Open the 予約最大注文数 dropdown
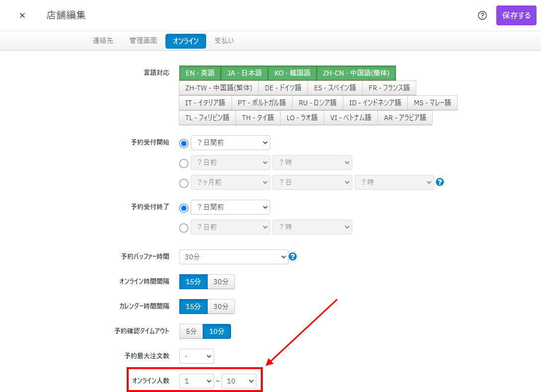 point(197,356)
